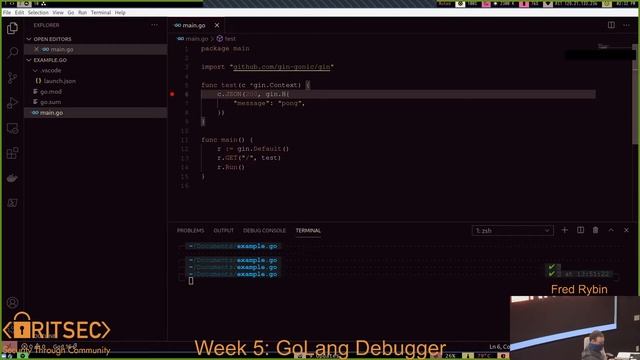
Task: Switch to the Debug Console tab
Action: click(264, 231)
